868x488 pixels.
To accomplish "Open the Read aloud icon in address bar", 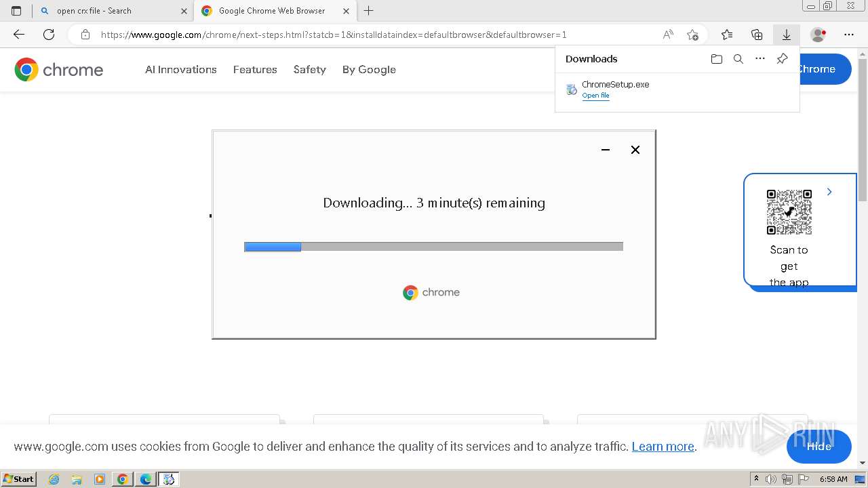I will tap(668, 35).
